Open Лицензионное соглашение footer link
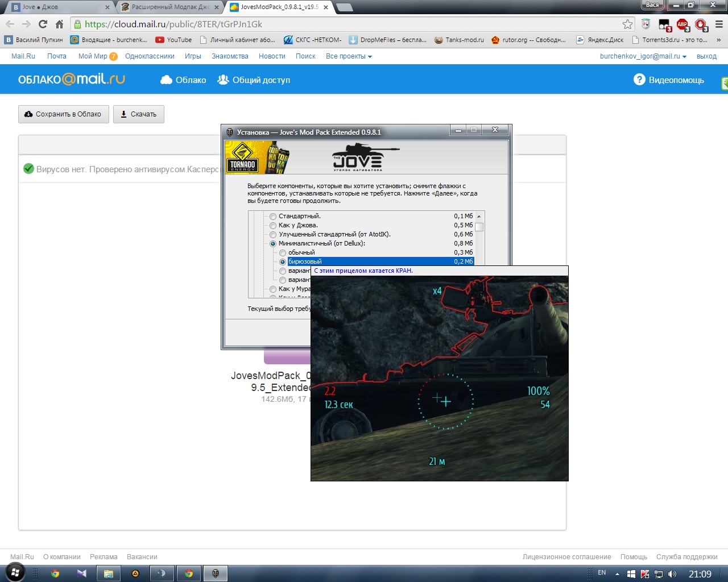728x582 pixels. pos(566,557)
